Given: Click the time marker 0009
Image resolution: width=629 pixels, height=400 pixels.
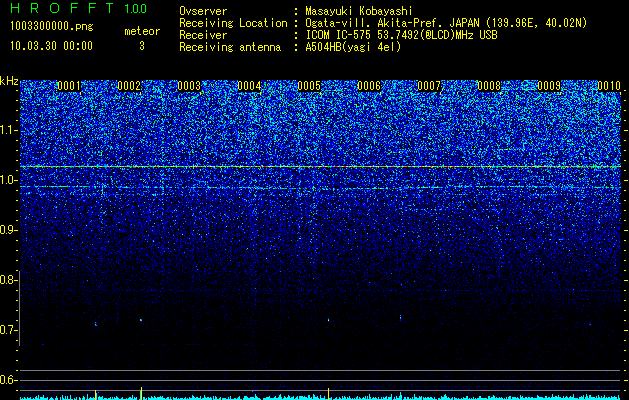Looking at the screenshot, I should click(x=549, y=86).
